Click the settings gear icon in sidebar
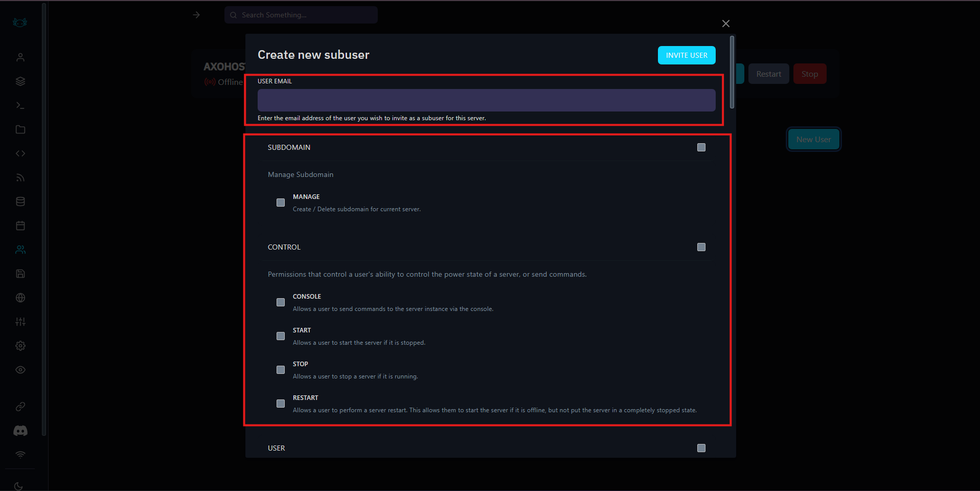Viewport: 980px width, 491px height. click(x=20, y=346)
